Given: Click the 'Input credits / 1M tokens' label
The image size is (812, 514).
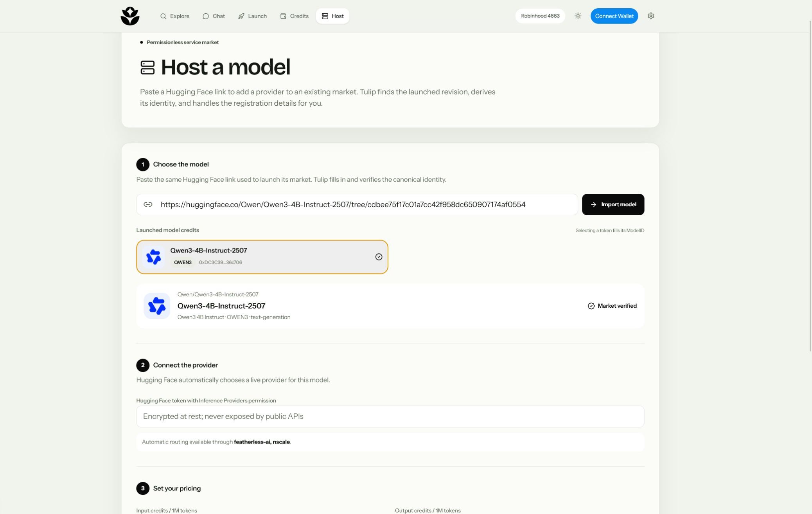Looking at the screenshot, I should click(x=167, y=510).
